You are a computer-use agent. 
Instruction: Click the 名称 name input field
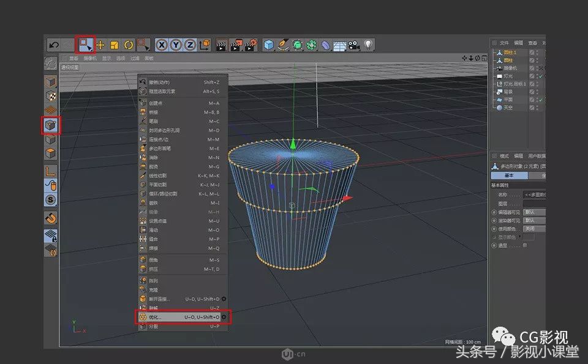coord(534,195)
